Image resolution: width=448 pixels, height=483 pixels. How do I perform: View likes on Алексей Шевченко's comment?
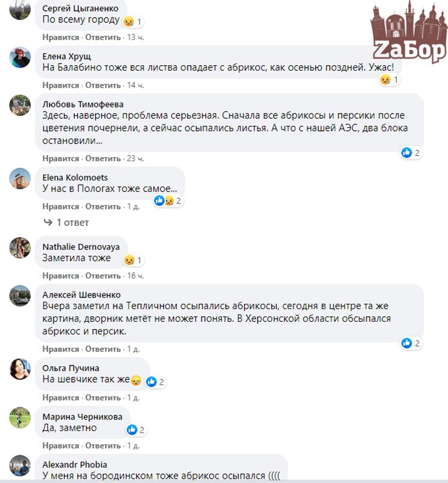[x=411, y=343]
